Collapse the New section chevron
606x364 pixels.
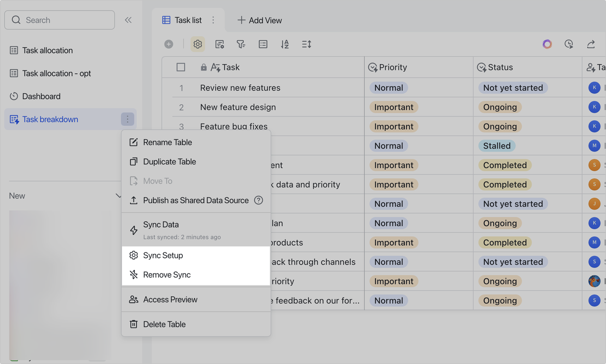(x=118, y=195)
